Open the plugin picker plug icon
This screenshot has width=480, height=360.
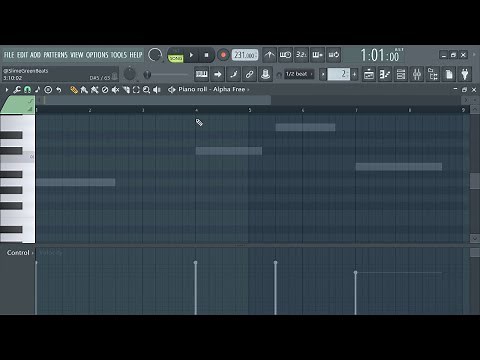(465, 74)
